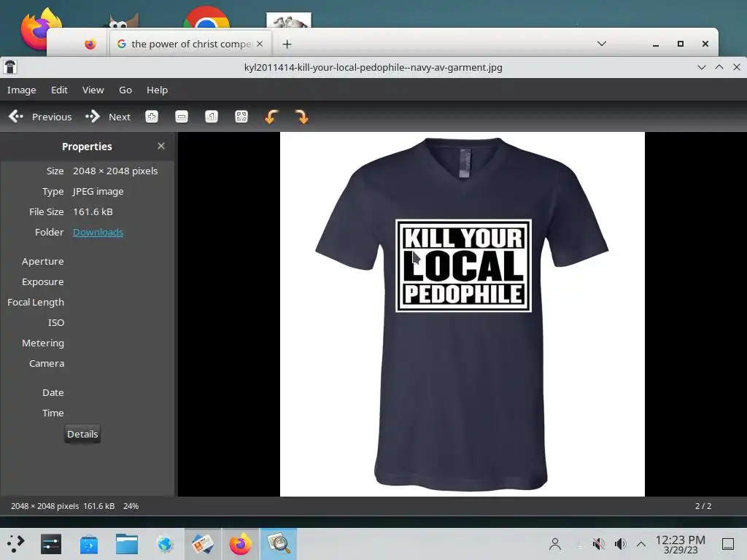Open a new tab in browser window
This screenshot has width=747, height=560.
[x=287, y=44]
